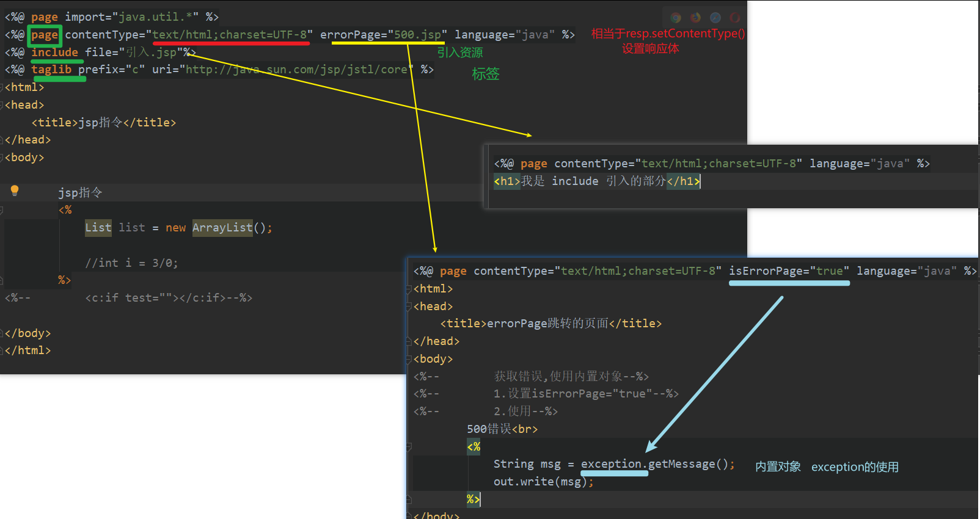Screen dimensions: 980x519
Task: Click errorPage跳转的页面 title line
Action: tap(551, 324)
